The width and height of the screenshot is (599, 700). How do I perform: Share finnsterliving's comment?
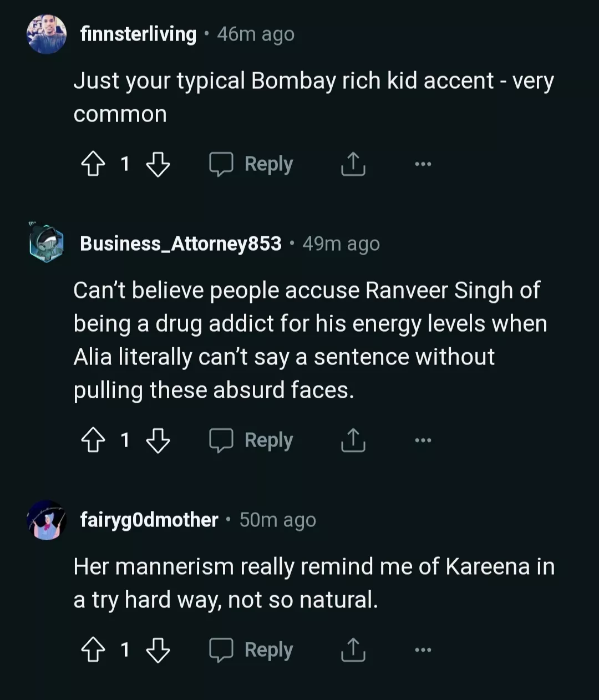[x=353, y=164]
